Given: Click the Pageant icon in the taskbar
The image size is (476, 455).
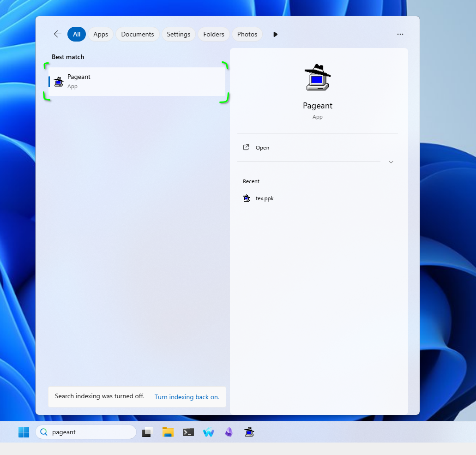Looking at the screenshot, I should coord(249,432).
